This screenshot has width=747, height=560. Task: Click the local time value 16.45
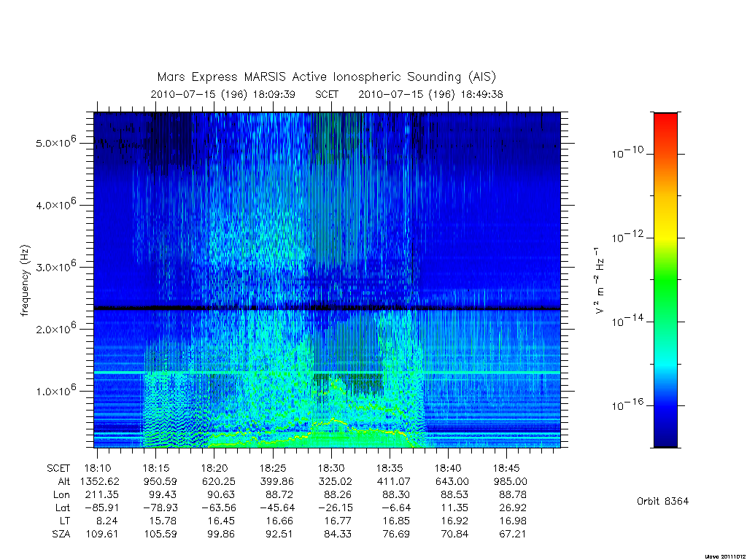pos(220,521)
